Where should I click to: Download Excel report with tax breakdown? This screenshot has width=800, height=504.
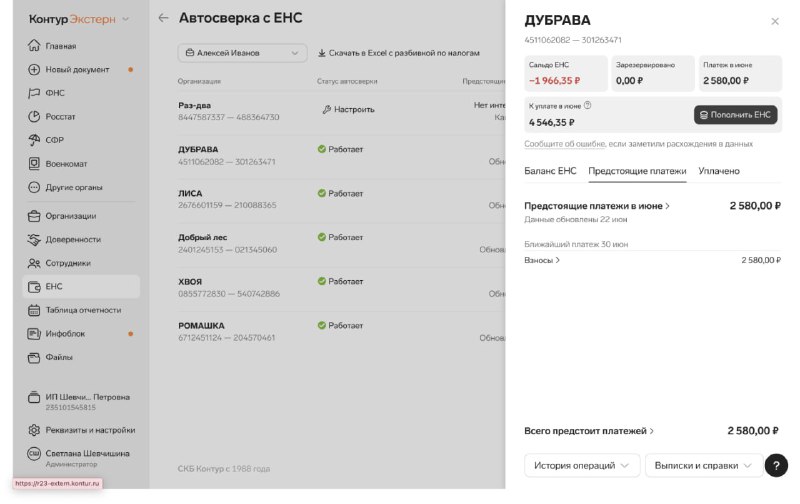398,53
